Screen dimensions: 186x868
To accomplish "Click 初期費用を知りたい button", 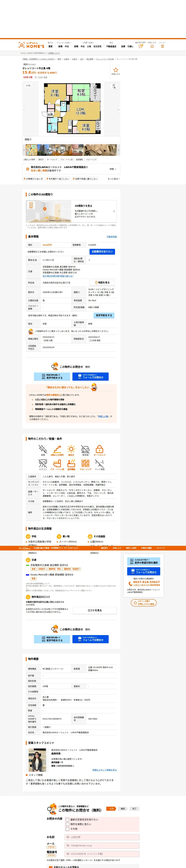I will [x=102, y=252].
